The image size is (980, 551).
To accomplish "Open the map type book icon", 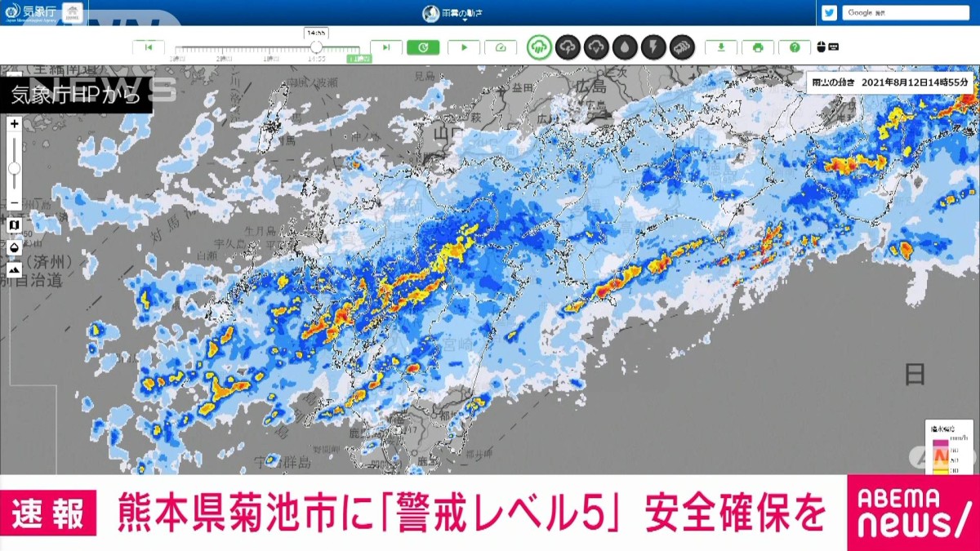I will point(15,224).
